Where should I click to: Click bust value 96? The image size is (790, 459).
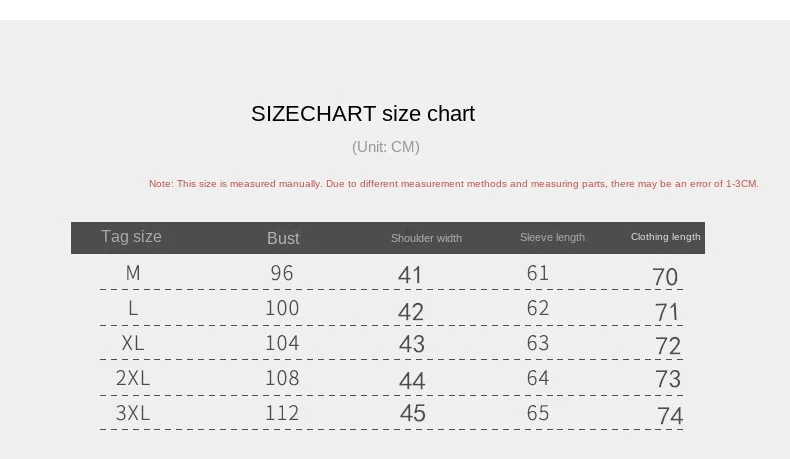[x=282, y=273]
